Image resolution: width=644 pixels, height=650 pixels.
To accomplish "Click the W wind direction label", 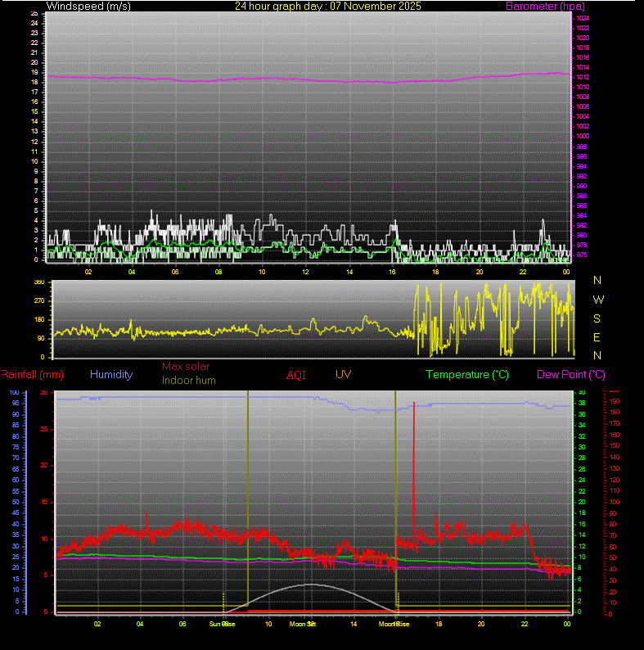I will pyautogui.click(x=597, y=299).
